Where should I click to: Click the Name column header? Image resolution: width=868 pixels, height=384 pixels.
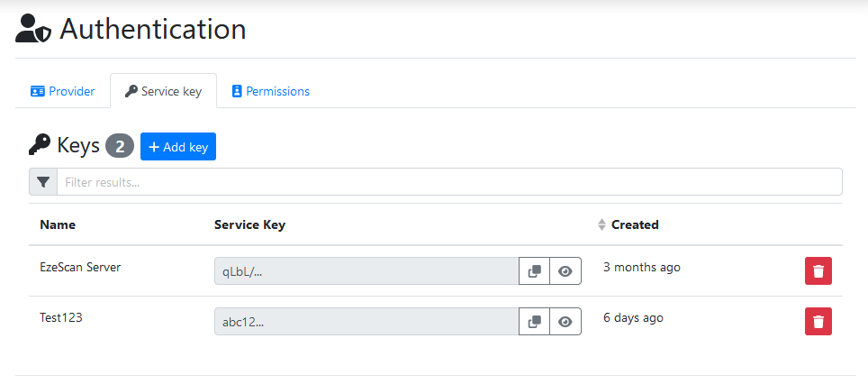coord(58,224)
